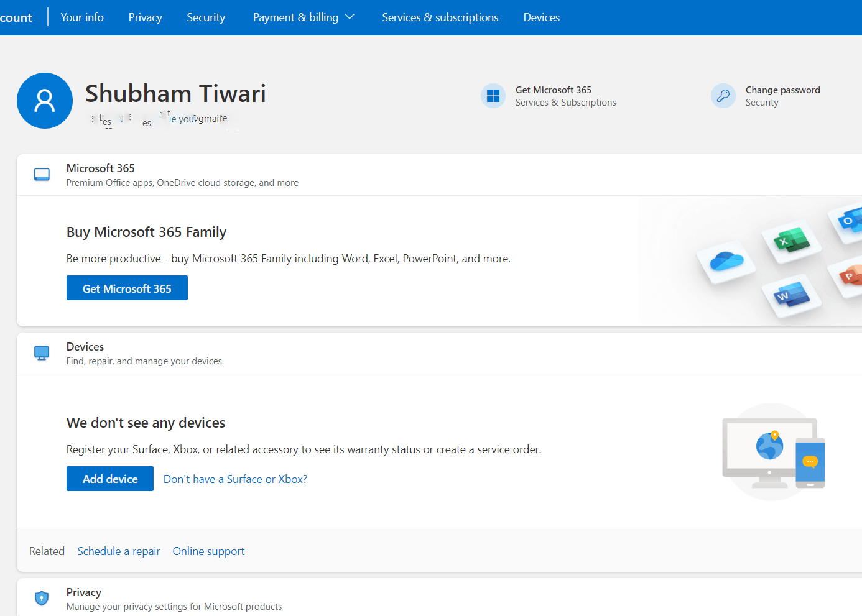
Task: Click the Word app icon
Action: coord(791,295)
